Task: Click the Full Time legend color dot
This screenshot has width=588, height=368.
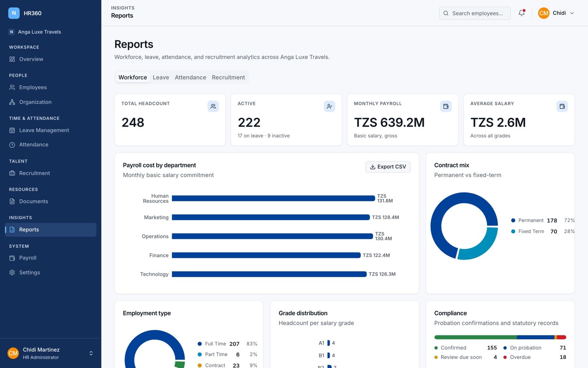Action: click(200, 344)
